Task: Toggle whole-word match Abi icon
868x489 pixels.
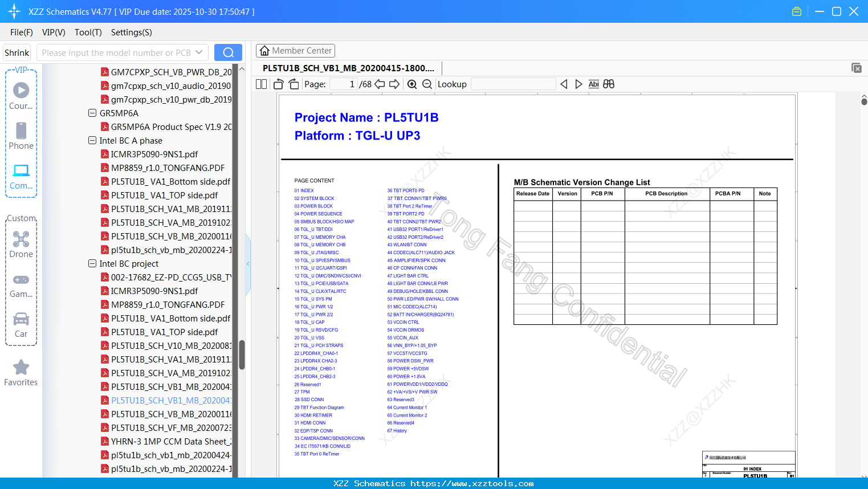Action: 594,84
